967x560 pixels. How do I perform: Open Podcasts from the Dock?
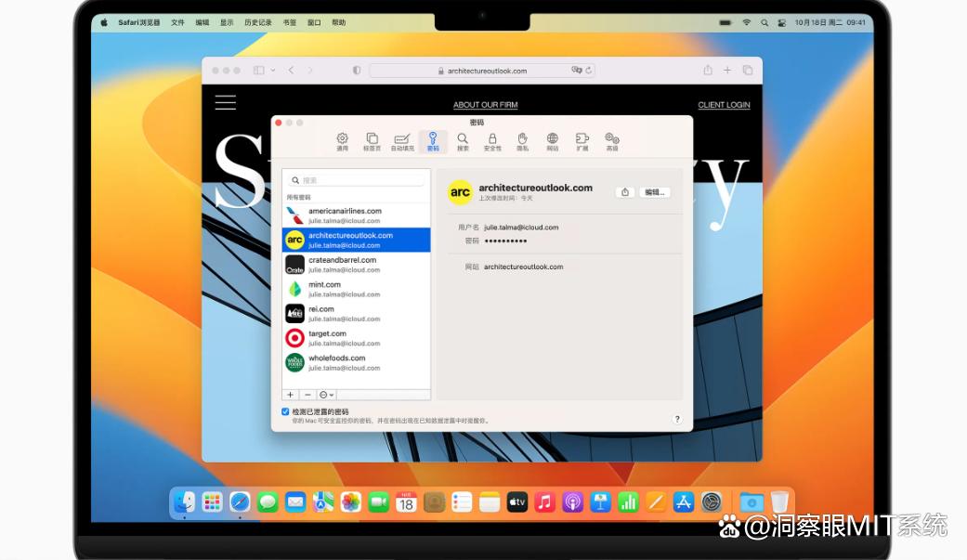coord(572,502)
